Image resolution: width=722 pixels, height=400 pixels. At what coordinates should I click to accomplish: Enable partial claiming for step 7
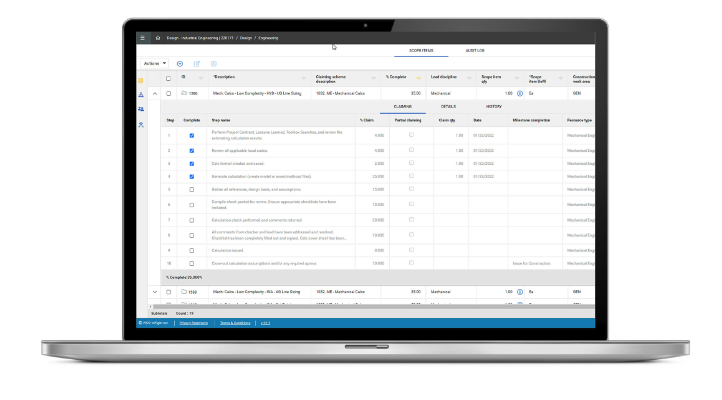[411, 220]
